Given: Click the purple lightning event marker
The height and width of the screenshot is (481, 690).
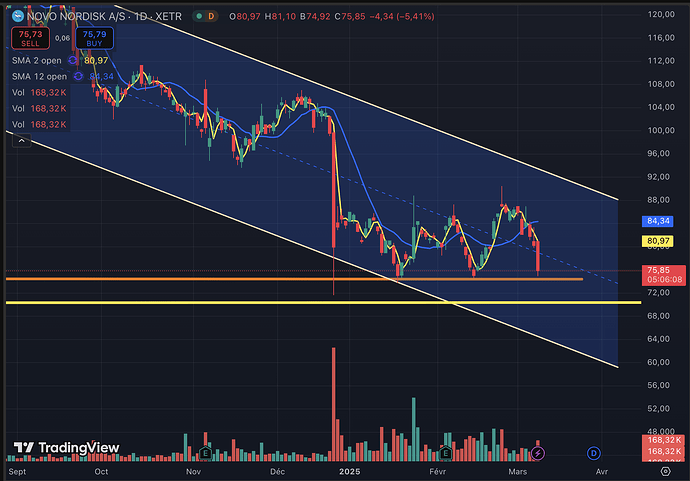Looking at the screenshot, I should (x=537, y=453).
